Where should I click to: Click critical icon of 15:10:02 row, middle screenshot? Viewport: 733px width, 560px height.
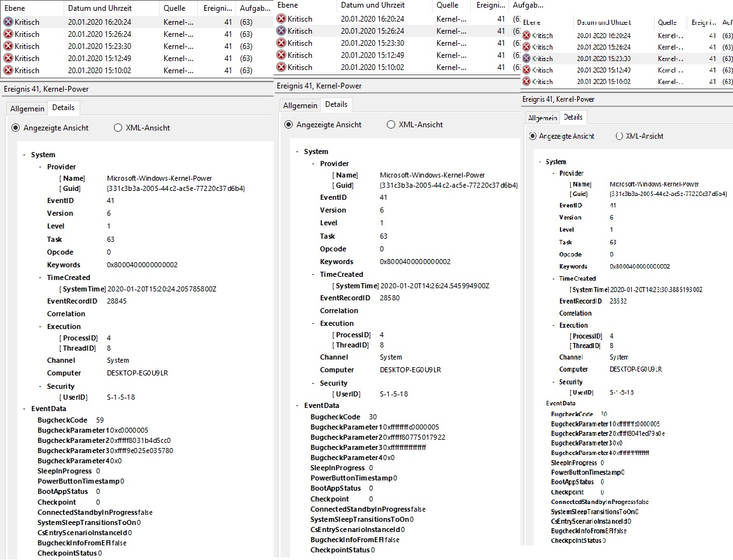pos(281,67)
